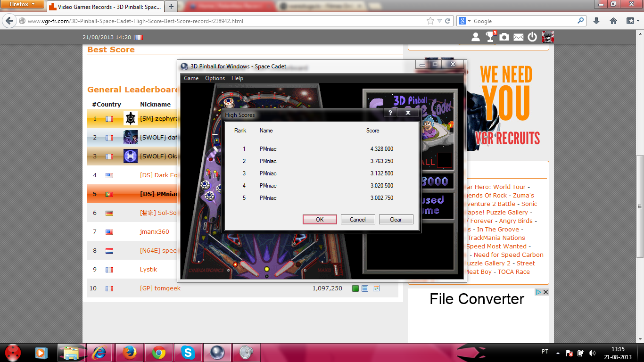Open the Options menu in 3D Pinball
This screenshot has height=362, width=644.
[x=215, y=78]
